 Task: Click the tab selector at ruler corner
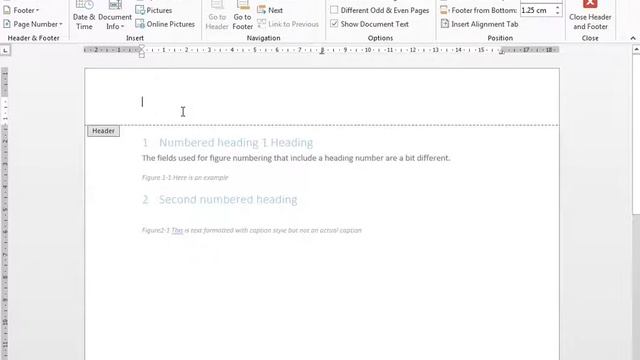tap(5, 51)
